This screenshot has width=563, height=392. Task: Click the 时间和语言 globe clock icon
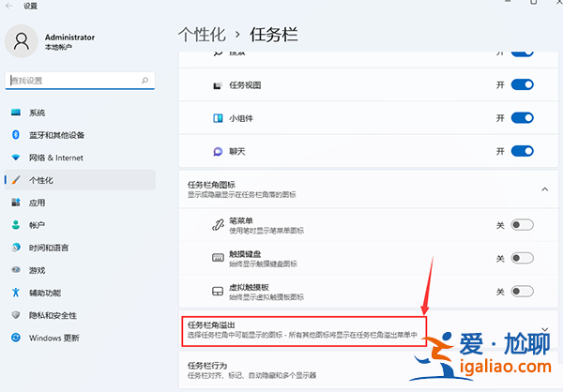pos(16,248)
